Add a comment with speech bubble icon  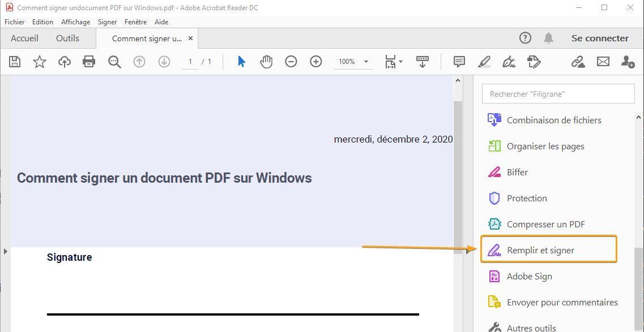459,62
